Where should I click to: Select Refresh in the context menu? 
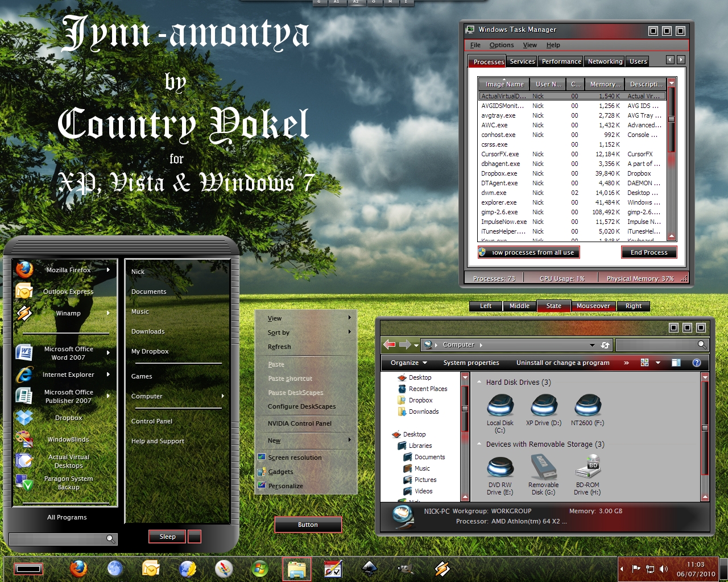click(x=279, y=347)
